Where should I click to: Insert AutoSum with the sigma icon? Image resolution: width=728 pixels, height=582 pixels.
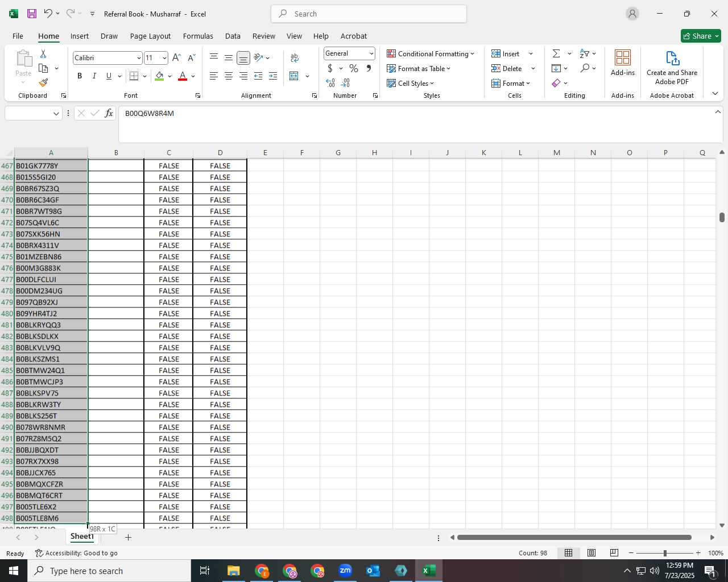pyautogui.click(x=556, y=53)
